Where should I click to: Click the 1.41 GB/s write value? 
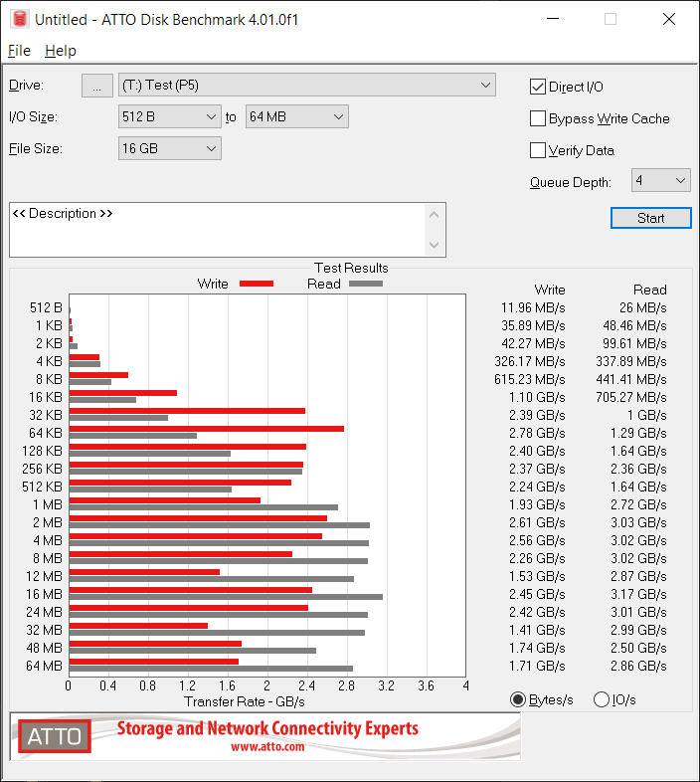pos(537,630)
